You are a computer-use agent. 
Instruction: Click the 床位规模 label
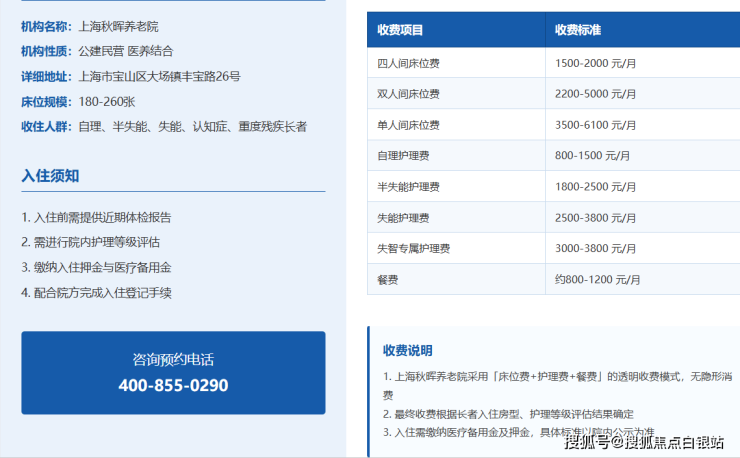[44, 102]
